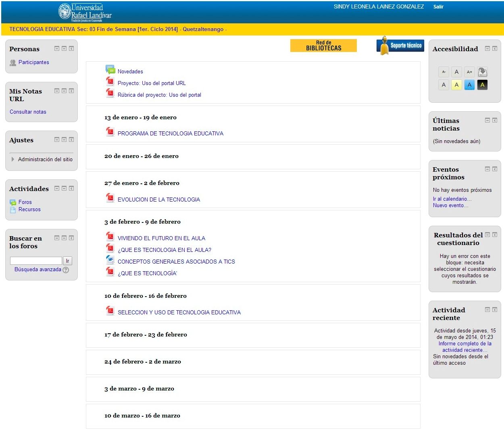Click the forum search input field
Image resolution: width=504 pixels, height=430 pixels.
click(x=36, y=261)
